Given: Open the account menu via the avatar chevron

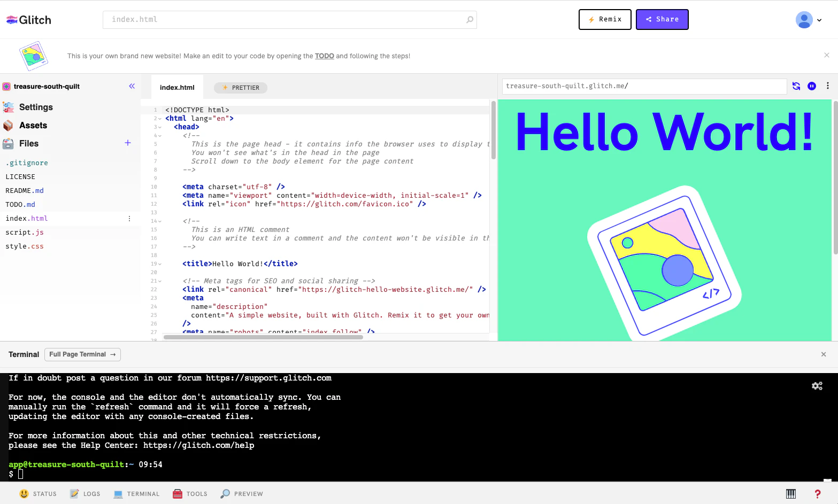Looking at the screenshot, I should click(819, 20).
